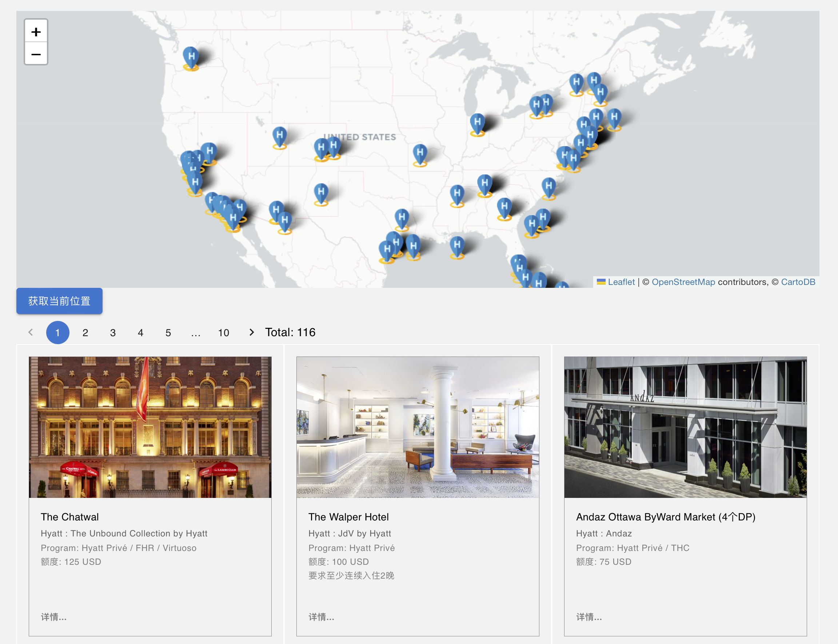Click the hotel marker near Salt Lake City
The height and width of the screenshot is (644, 838).
coord(280,136)
